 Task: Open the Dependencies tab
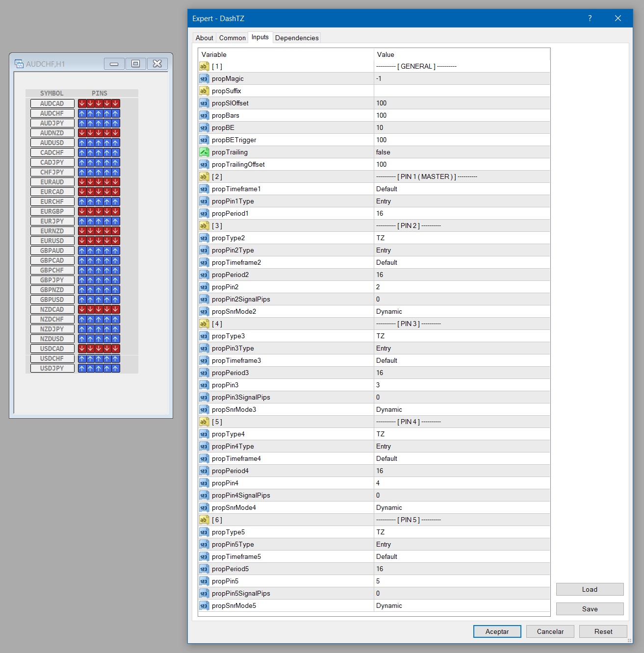point(297,38)
